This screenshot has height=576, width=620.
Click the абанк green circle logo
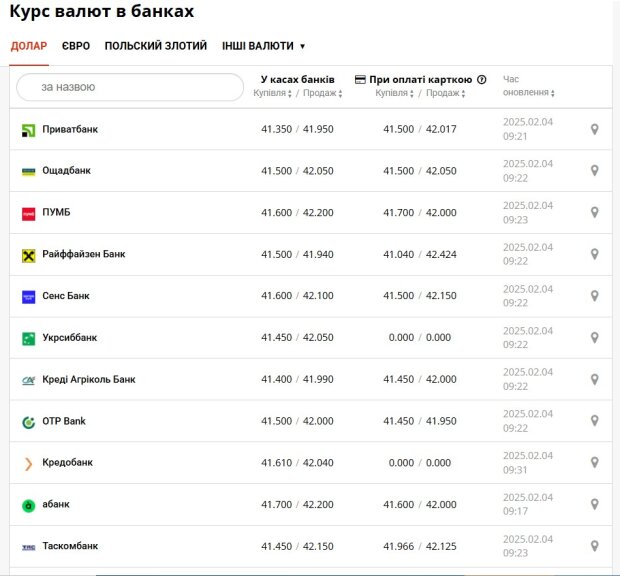28,506
